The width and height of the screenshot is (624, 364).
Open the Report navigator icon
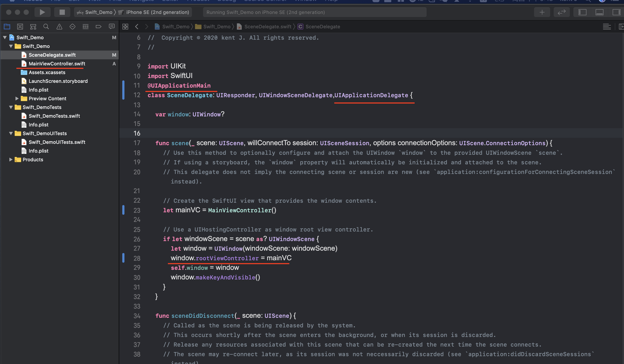click(x=112, y=26)
